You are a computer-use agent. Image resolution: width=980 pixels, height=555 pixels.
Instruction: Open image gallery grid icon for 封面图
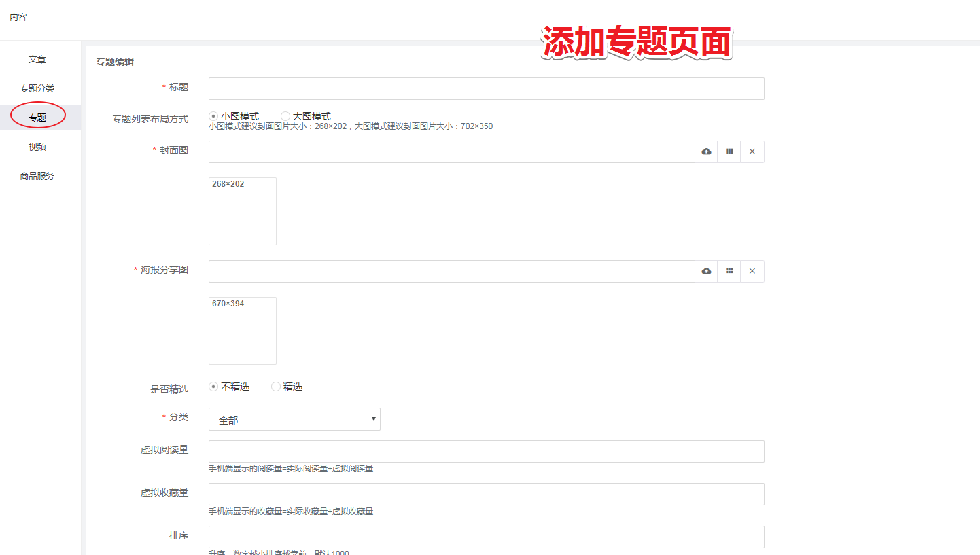(x=729, y=151)
